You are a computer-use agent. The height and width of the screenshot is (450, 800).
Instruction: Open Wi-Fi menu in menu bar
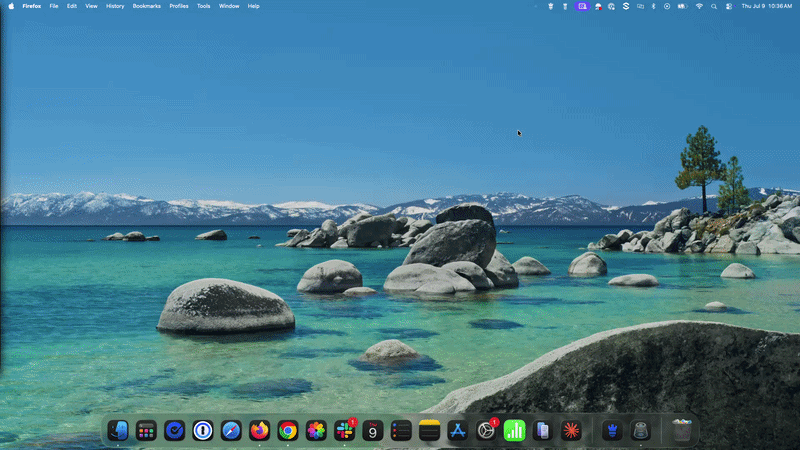pyautogui.click(x=699, y=6)
